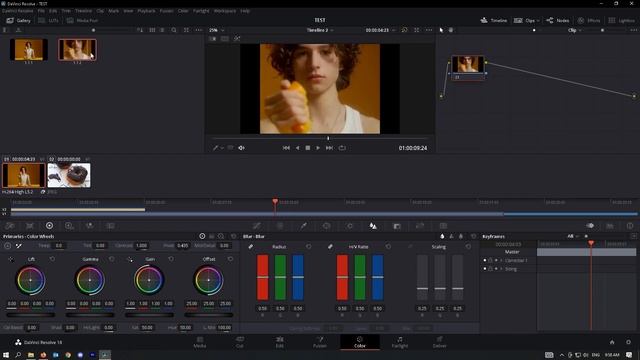This screenshot has height=360, width=640.
Task: Open the viewer timecode options dropdown
Action: pyautogui.click(x=394, y=30)
